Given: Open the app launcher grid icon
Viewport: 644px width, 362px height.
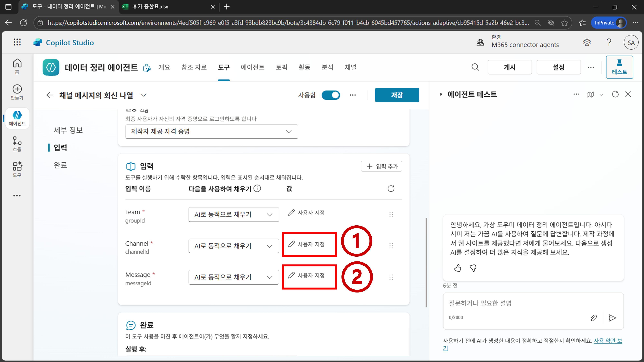Looking at the screenshot, I should click(17, 42).
